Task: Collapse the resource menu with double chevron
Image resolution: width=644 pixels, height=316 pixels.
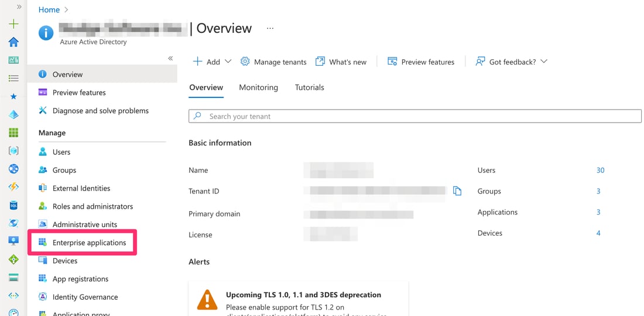Action: pos(170,59)
